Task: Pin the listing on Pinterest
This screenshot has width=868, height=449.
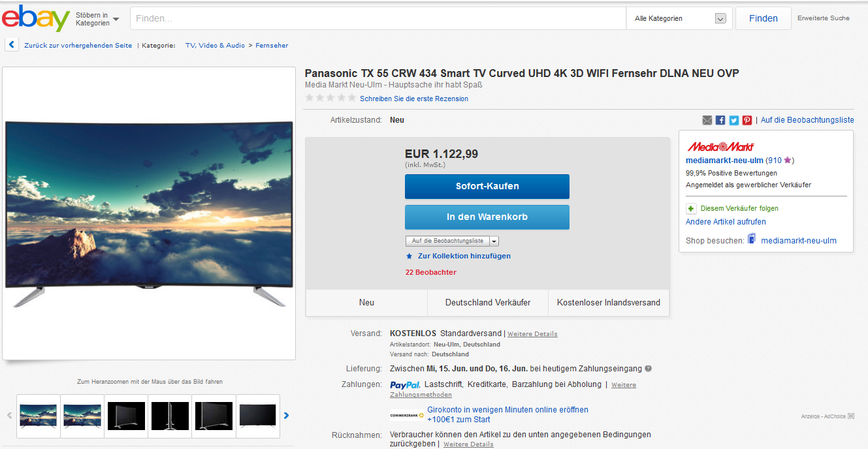Action: 747,120
